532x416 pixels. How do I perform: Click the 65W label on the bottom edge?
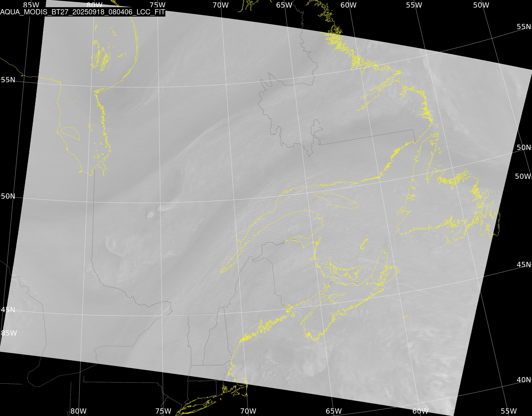coord(334,411)
